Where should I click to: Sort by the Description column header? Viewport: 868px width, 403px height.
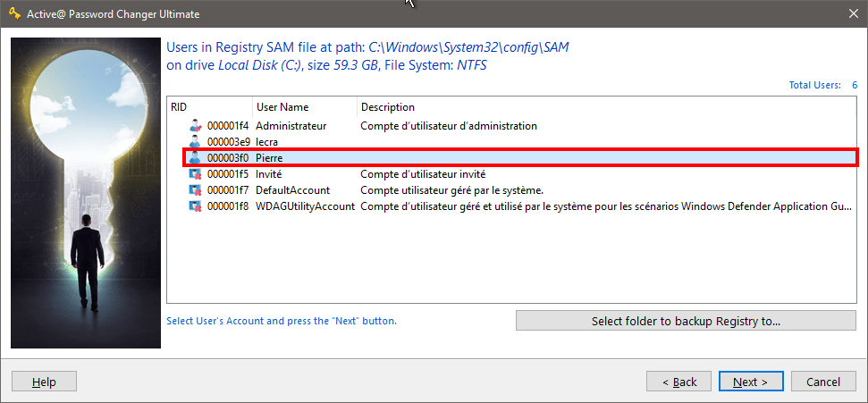[x=607, y=107]
